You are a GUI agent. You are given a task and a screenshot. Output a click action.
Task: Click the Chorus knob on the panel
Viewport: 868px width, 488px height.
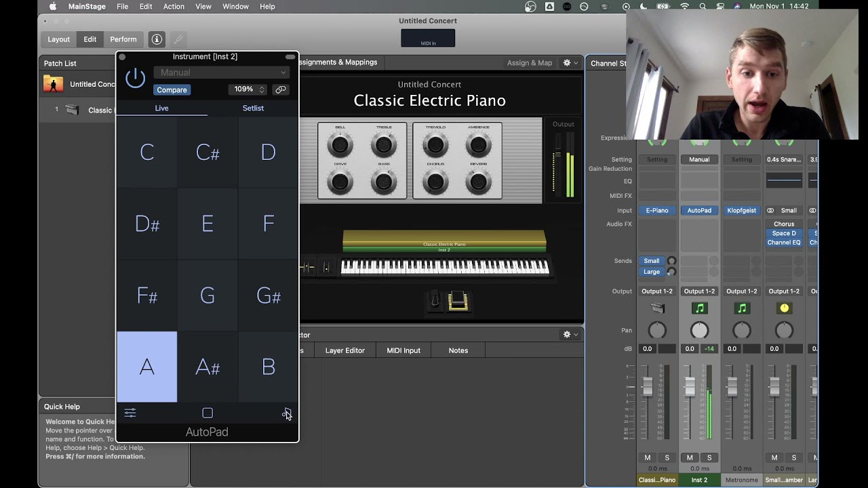[435, 181]
